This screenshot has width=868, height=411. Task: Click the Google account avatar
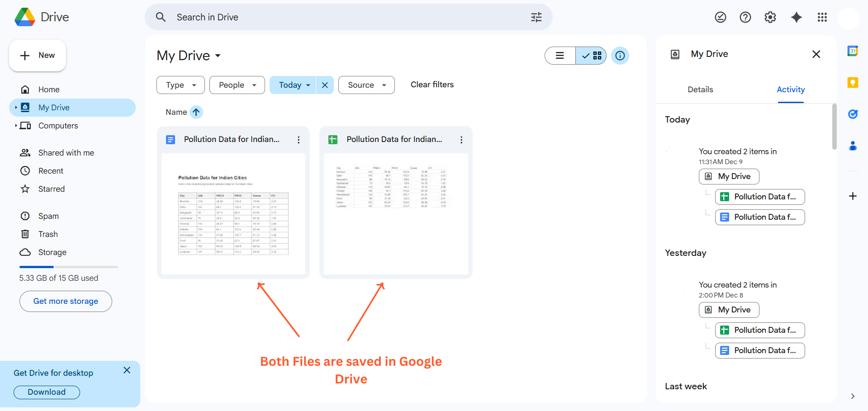[848, 18]
